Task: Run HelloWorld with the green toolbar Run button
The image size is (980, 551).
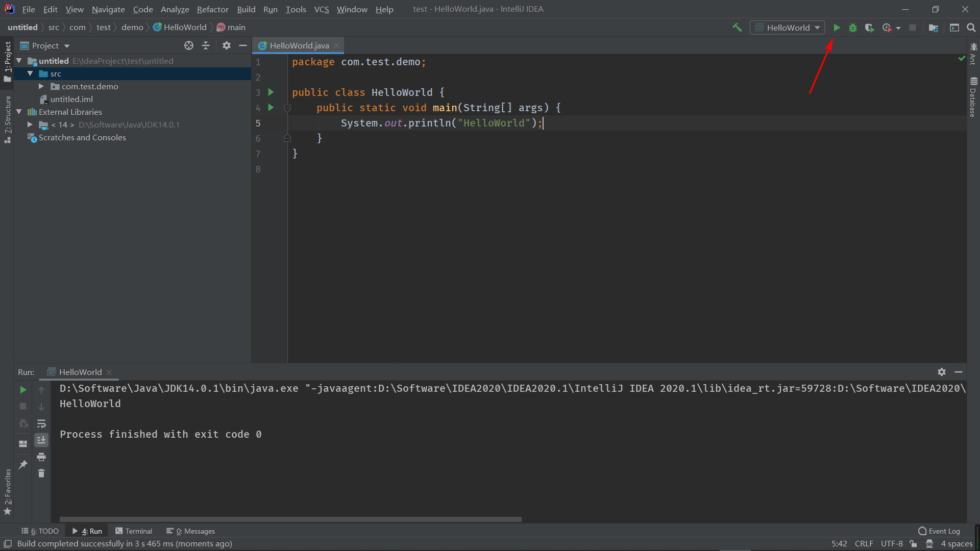Action: tap(837, 28)
